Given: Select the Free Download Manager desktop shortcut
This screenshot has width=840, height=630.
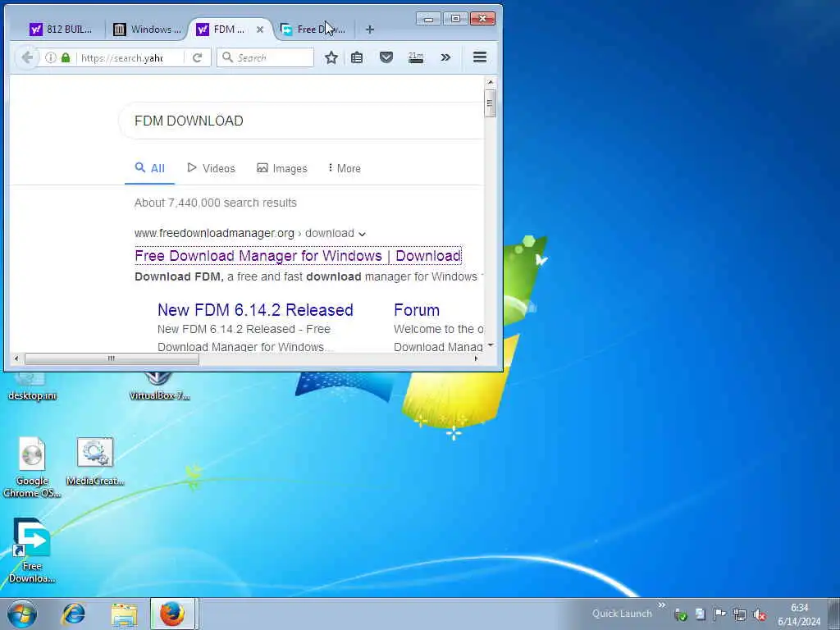Looking at the screenshot, I should (32, 550).
